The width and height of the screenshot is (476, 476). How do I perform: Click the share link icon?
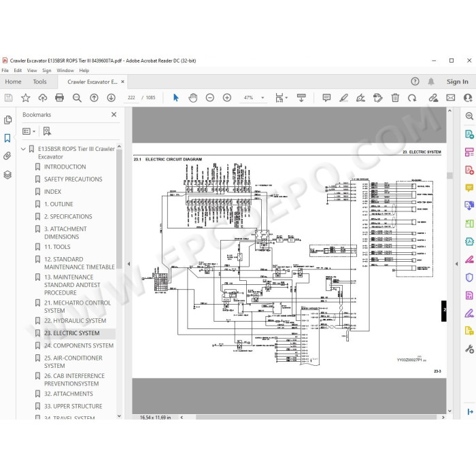click(433, 98)
